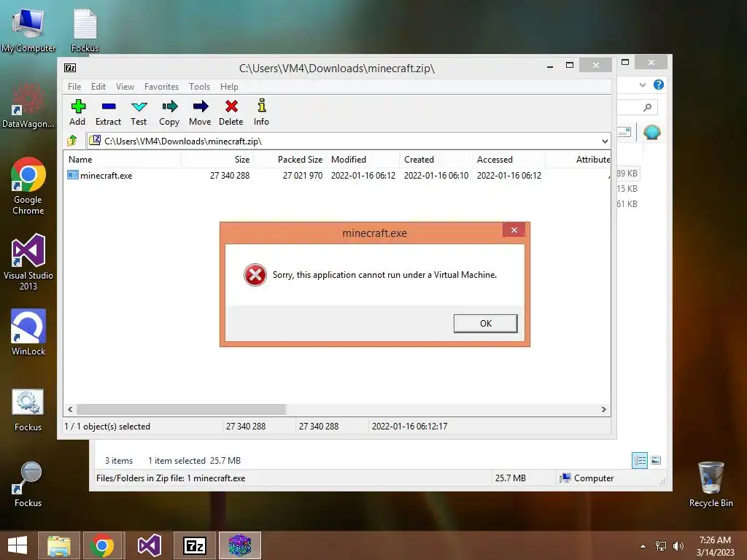The width and height of the screenshot is (747, 560).
Task: Sort by Size column header
Action: (x=217, y=160)
